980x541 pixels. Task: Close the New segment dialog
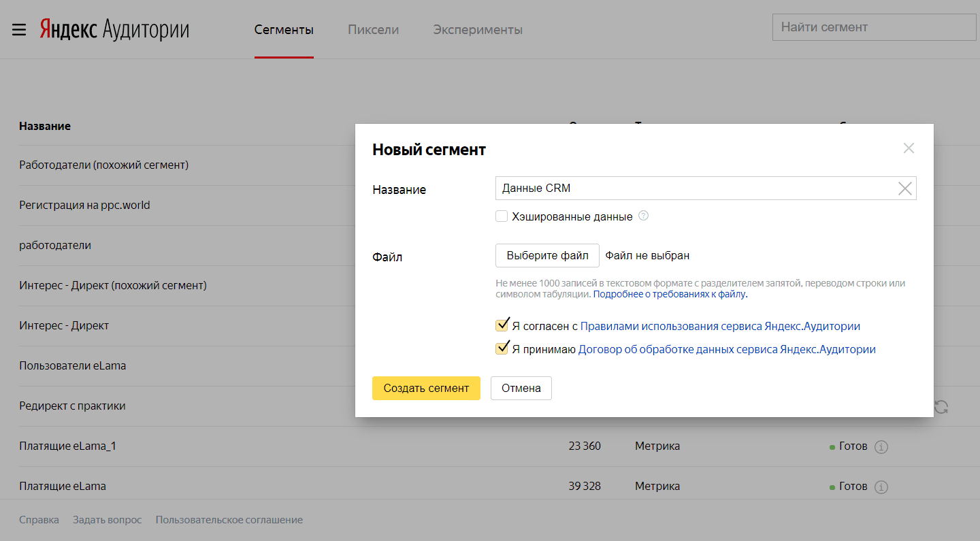pos(909,148)
